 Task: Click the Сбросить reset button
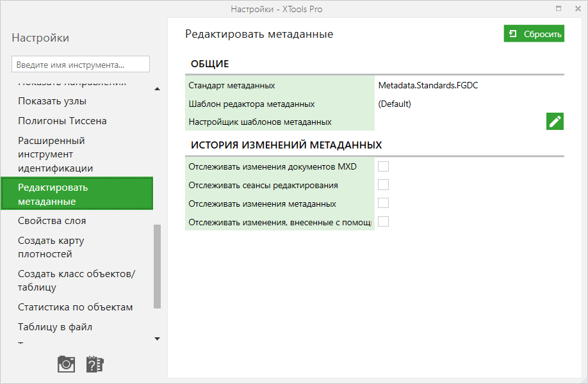tap(534, 34)
